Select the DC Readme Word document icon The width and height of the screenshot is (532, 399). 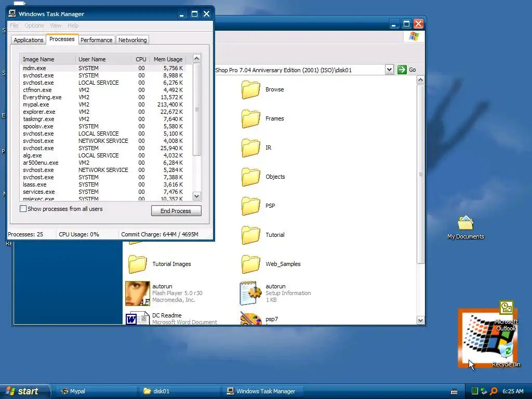tap(137, 318)
